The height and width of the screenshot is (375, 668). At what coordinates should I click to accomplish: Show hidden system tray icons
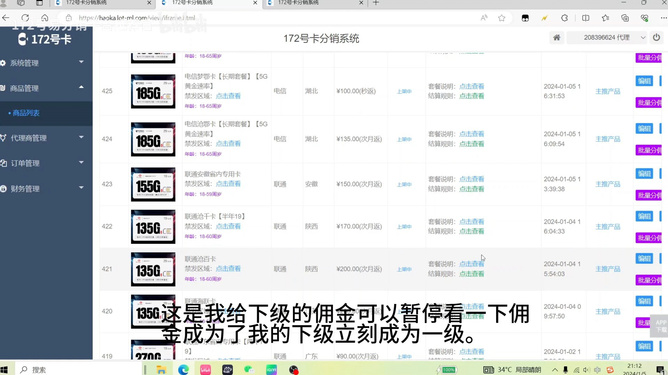[555, 369]
